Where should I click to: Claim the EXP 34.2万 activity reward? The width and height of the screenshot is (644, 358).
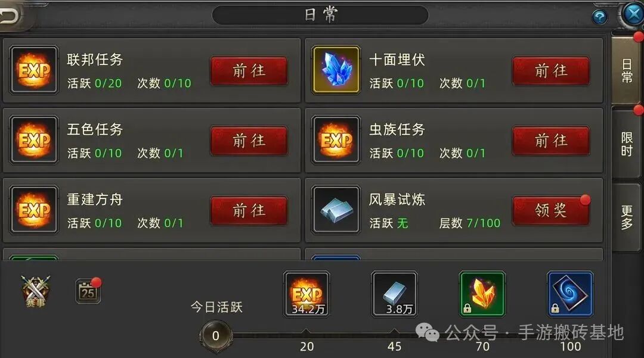[x=306, y=294]
